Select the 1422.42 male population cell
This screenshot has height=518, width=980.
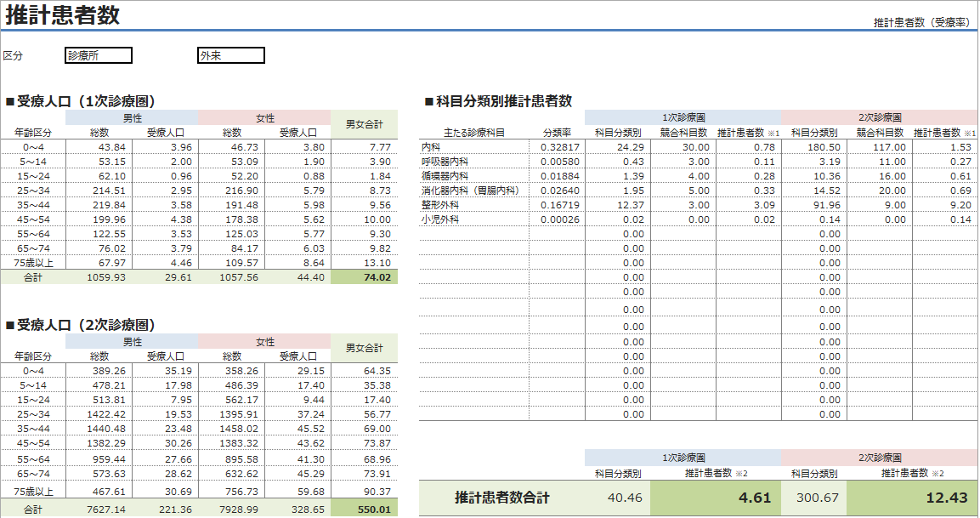[x=99, y=414]
